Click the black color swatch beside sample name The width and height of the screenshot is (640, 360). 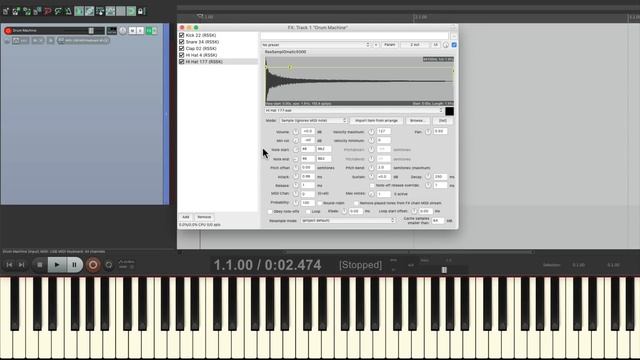click(x=449, y=111)
